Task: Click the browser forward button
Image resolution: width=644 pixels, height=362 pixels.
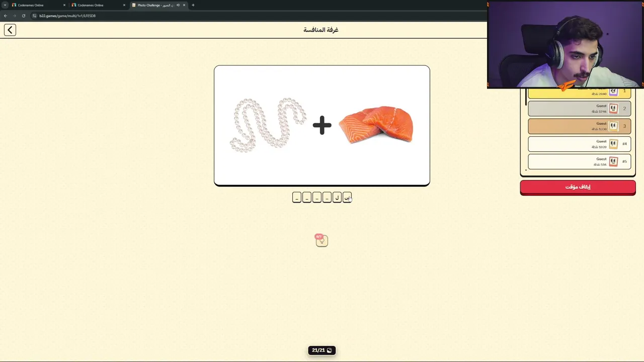Action: pos(15,16)
